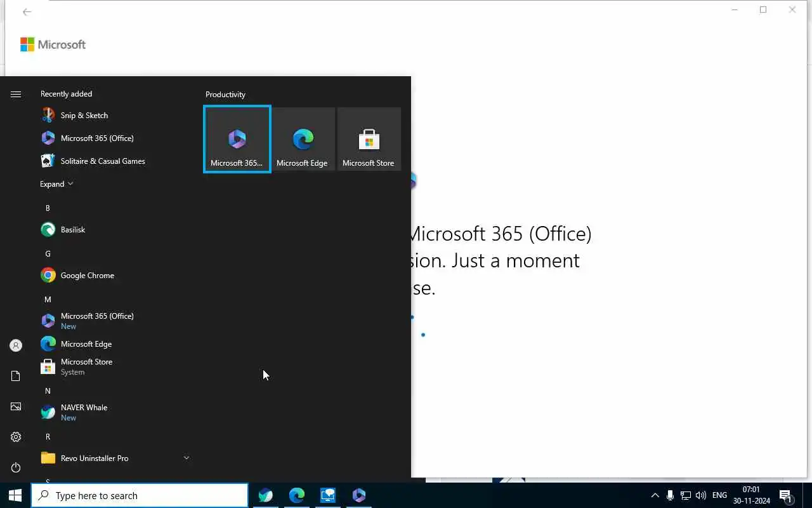Viewport: 812px width, 508px height.
Task: Show hidden system tray icons
Action: (655, 495)
